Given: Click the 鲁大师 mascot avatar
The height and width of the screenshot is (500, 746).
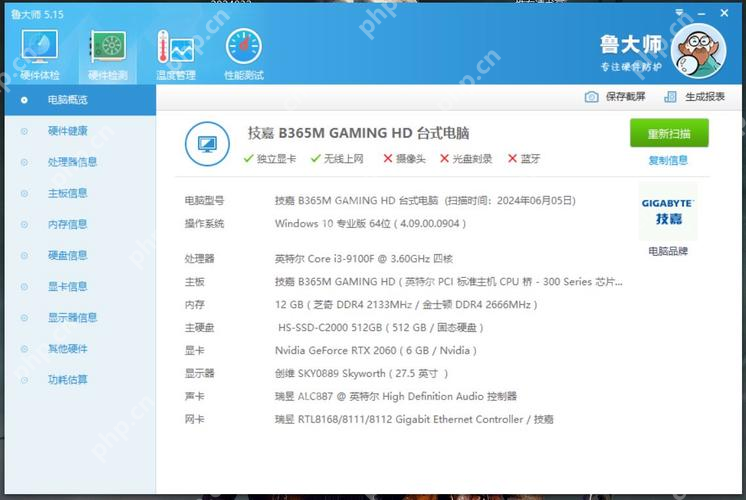Looking at the screenshot, I should [698, 51].
